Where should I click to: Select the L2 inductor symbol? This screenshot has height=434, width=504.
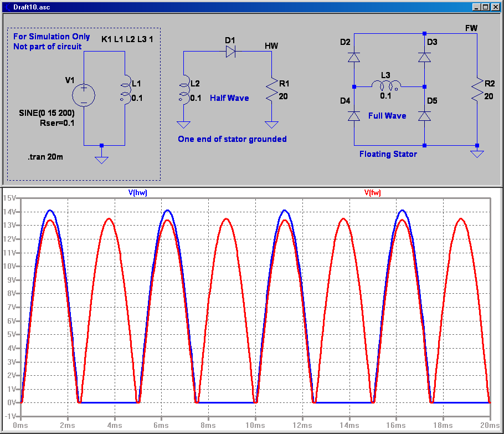point(184,89)
